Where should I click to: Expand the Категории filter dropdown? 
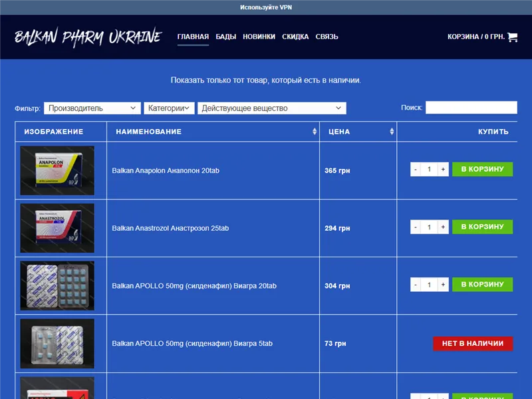pyautogui.click(x=170, y=108)
